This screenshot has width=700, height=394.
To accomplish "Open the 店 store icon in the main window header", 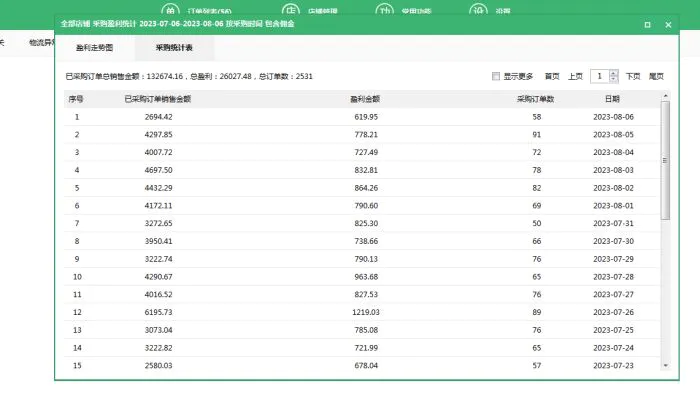I will 291,10.
